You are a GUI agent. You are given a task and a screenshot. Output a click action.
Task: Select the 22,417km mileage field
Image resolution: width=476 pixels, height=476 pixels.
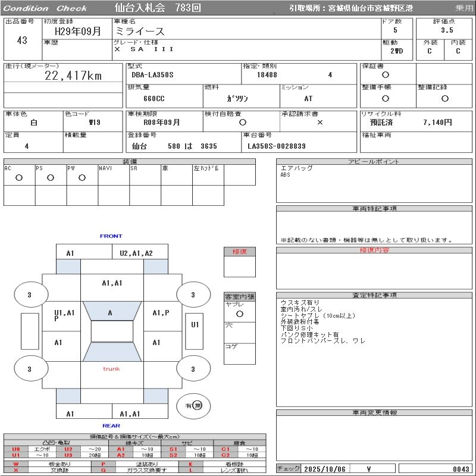click(x=73, y=76)
